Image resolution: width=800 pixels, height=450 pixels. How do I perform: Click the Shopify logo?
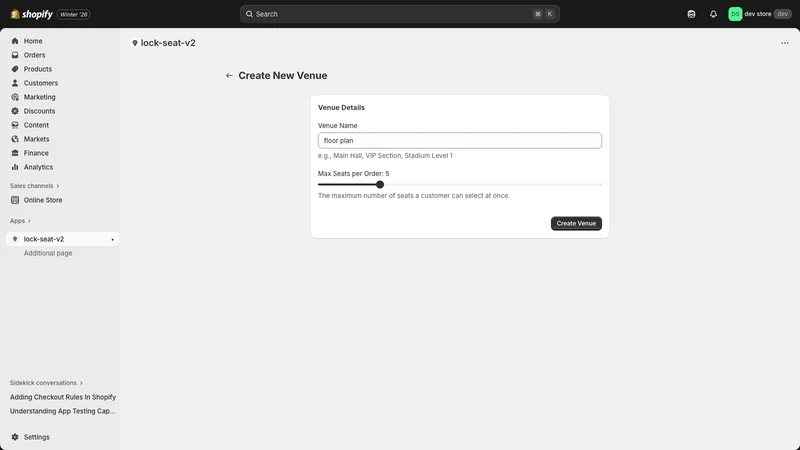point(32,14)
